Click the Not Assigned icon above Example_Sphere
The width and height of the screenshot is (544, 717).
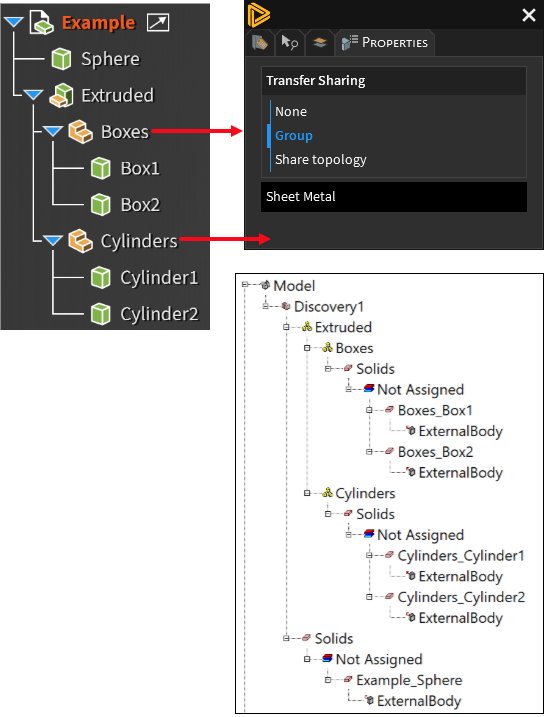point(327,658)
